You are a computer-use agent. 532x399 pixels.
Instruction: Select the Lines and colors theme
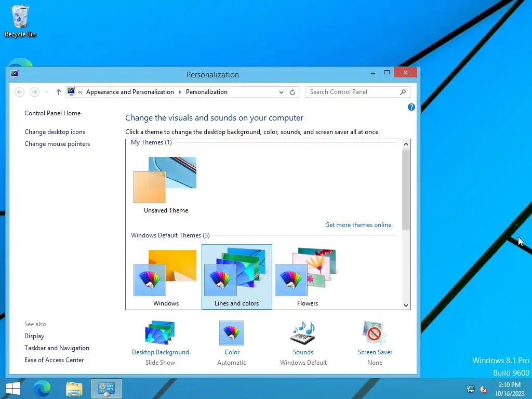click(237, 277)
